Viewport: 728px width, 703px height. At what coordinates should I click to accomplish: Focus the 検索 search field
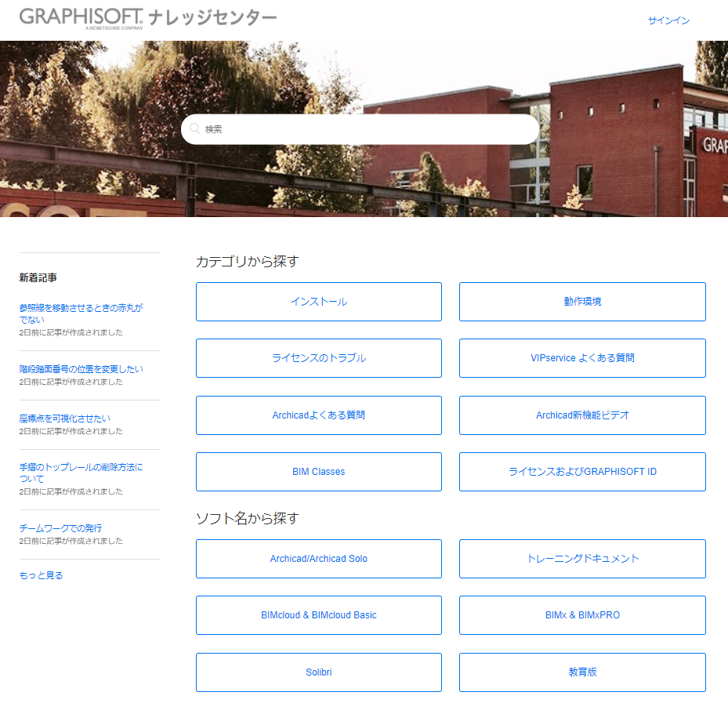(x=360, y=129)
